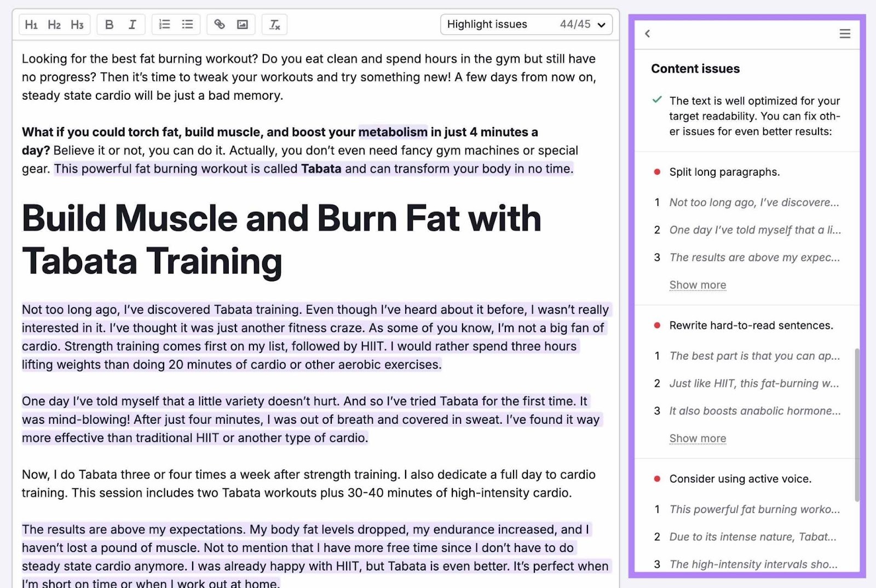Toggle bold formatting
This screenshot has width=876, height=588.
109,24
